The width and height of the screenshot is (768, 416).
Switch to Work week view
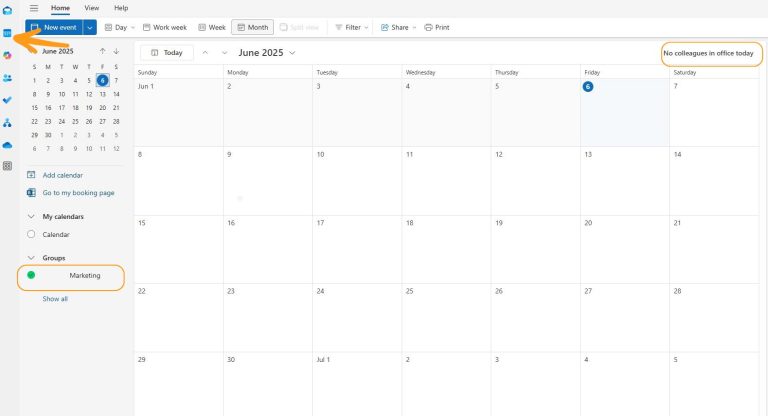click(x=165, y=27)
